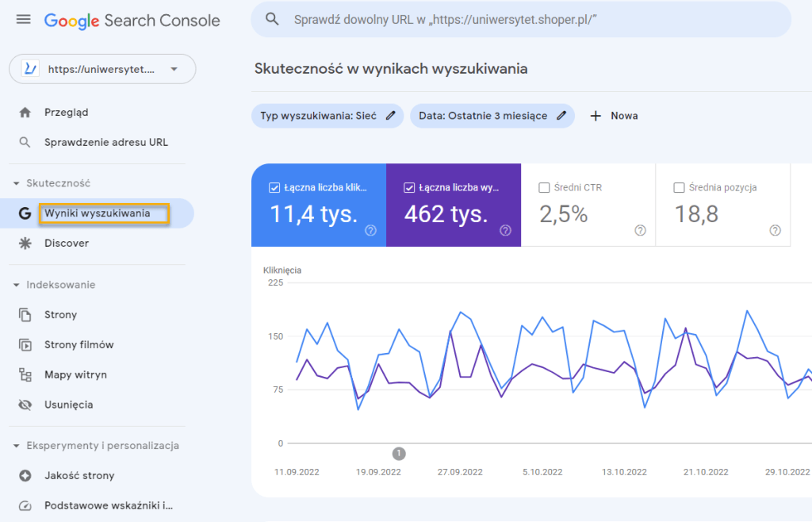Screen dimensions: 812x522
Task: Open Przegląd overview page
Action: point(67,113)
